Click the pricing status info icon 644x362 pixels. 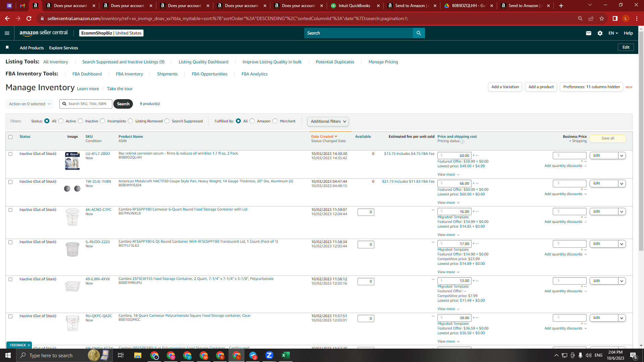(x=463, y=142)
